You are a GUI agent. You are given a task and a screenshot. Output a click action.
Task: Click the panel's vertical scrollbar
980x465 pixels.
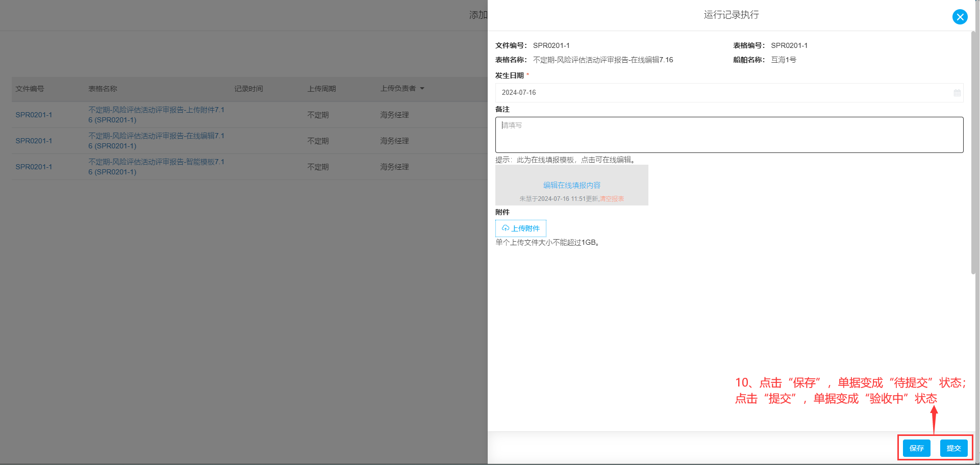(x=973, y=153)
